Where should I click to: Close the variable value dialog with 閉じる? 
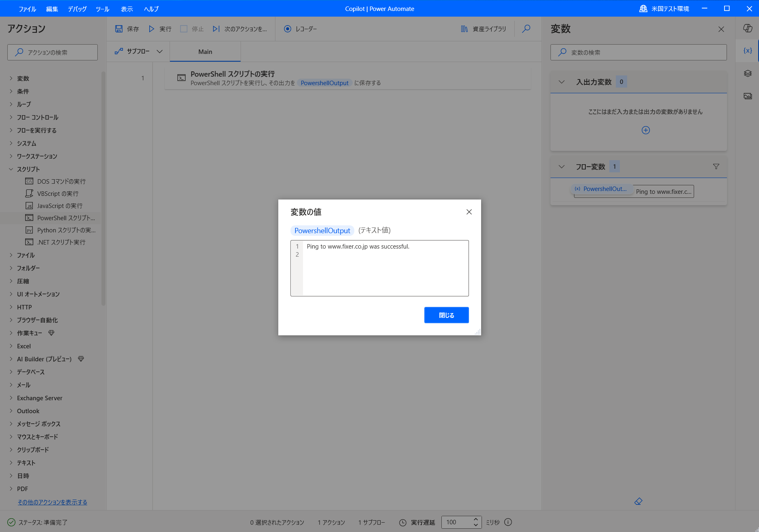click(x=446, y=315)
